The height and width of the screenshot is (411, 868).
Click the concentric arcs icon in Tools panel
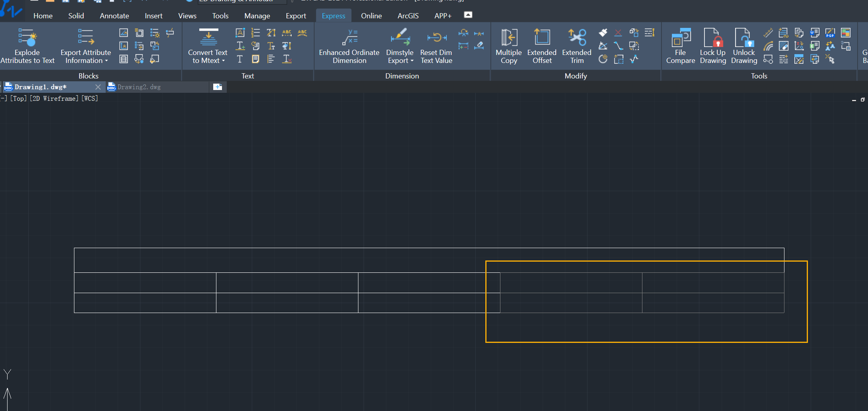768,46
